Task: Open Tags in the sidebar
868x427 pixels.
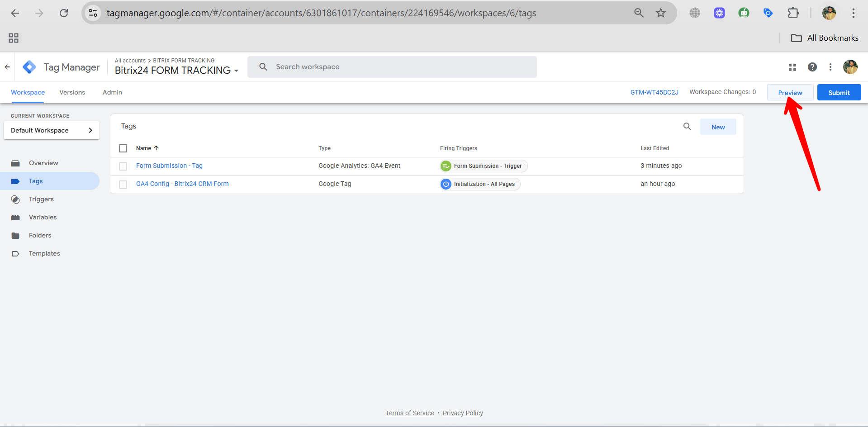Action: [50, 181]
